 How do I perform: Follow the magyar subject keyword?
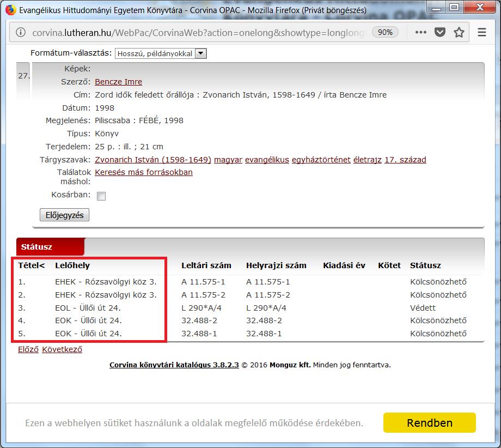pyautogui.click(x=228, y=160)
